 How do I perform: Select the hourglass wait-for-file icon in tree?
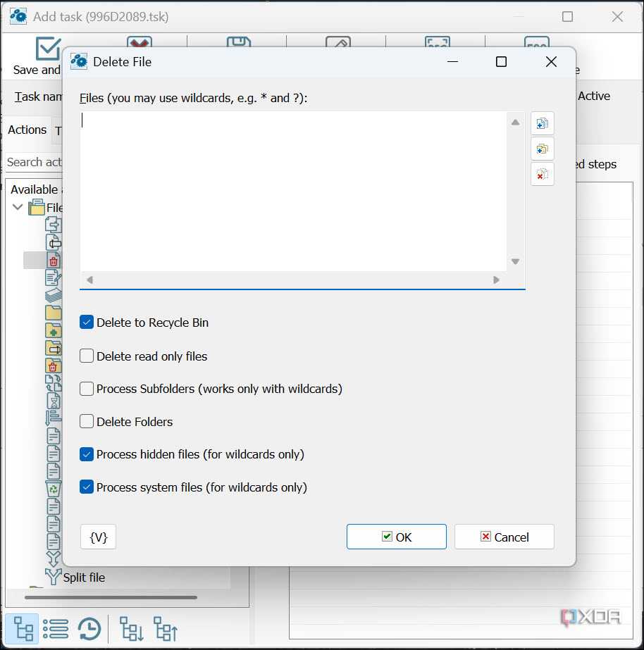(x=53, y=401)
